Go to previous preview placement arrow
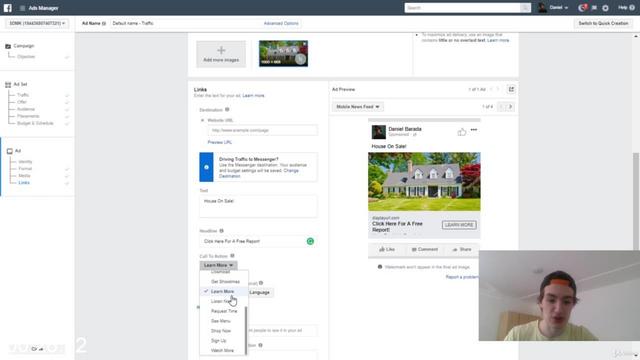640x360 pixels. [502, 107]
